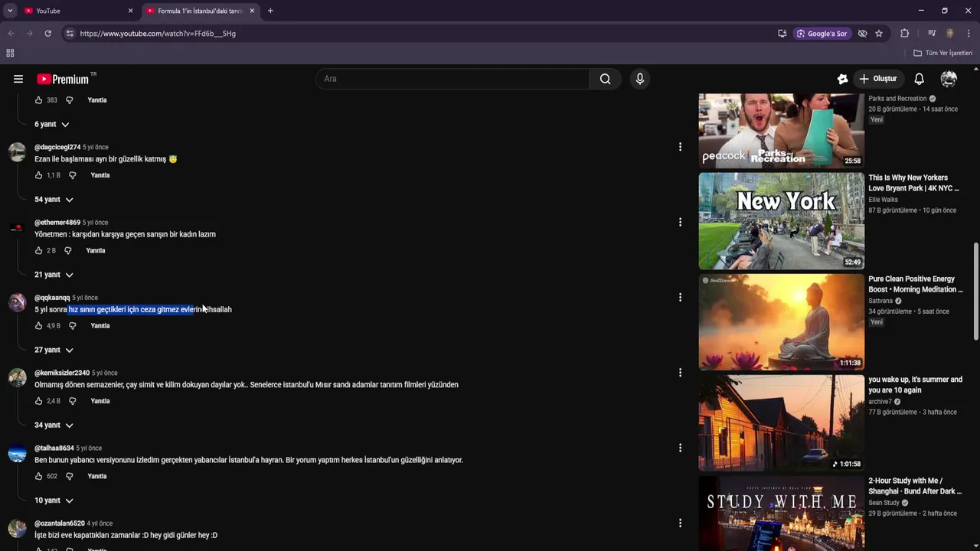The image size is (980, 551).
Task: Reply to @dagcicegi274 with Yanıtla
Action: click(x=100, y=175)
